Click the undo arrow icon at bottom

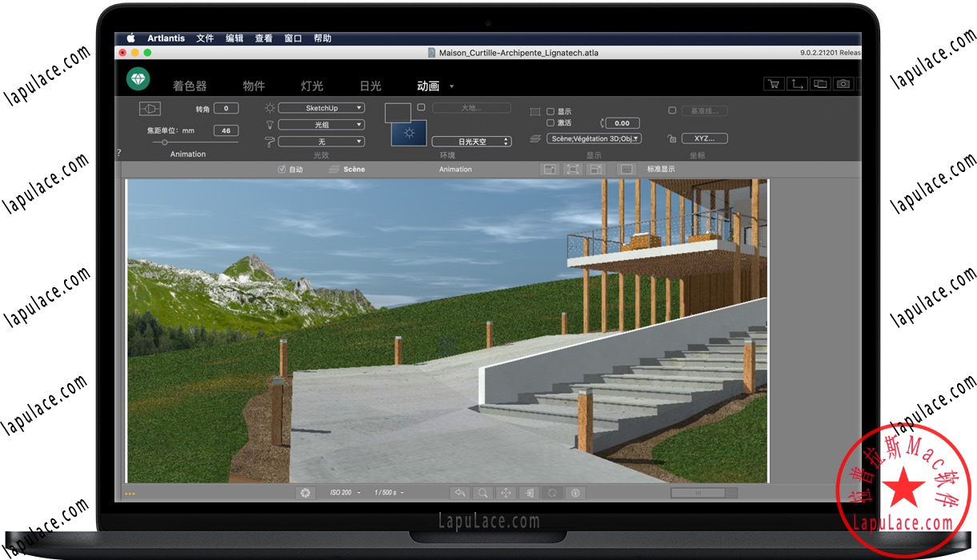click(x=460, y=493)
